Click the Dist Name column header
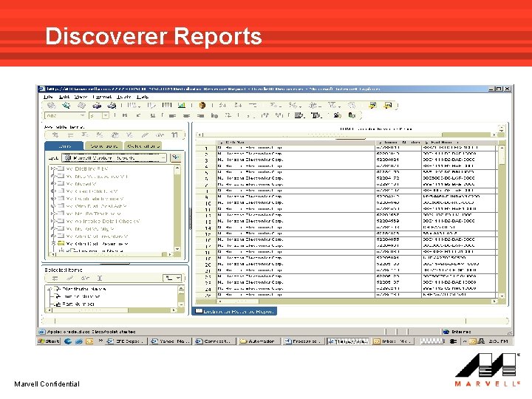Image resolution: width=532 pixels, height=399 pixels. point(296,142)
